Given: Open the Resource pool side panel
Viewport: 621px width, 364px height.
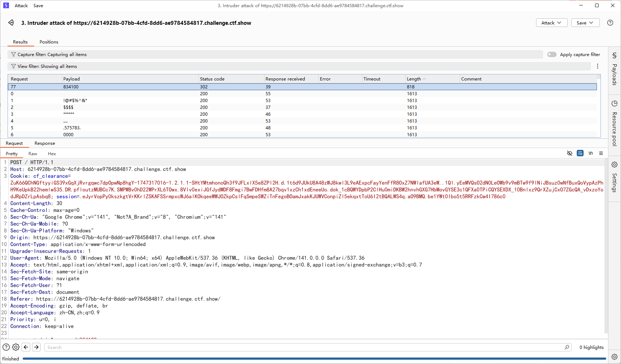Looking at the screenshot, I should coord(615,123).
